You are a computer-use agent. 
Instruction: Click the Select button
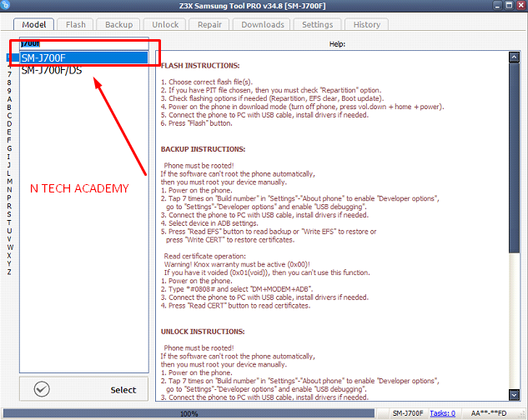tap(84, 389)
